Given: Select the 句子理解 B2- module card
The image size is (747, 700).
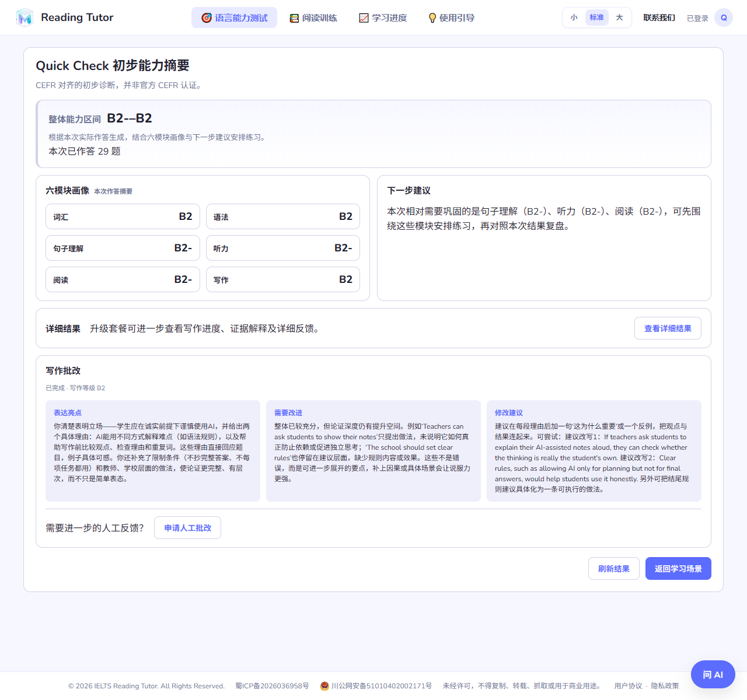Looking at the screenshot, I should [x=123, y=248].
